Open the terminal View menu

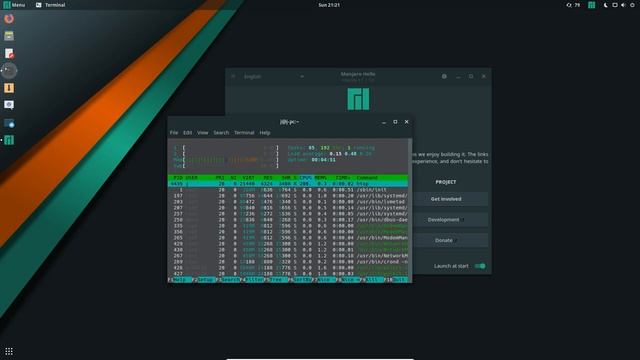[202, 133]
